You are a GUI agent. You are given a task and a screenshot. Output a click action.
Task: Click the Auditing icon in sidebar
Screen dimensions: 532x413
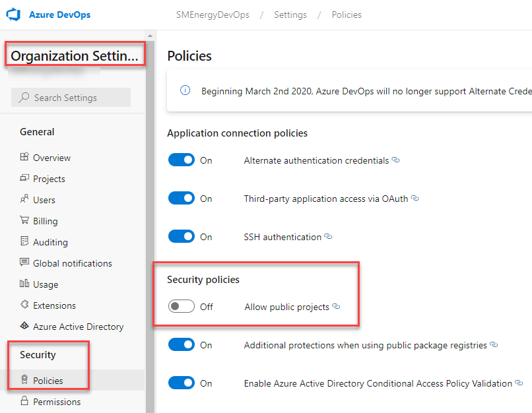pos(24,241)
